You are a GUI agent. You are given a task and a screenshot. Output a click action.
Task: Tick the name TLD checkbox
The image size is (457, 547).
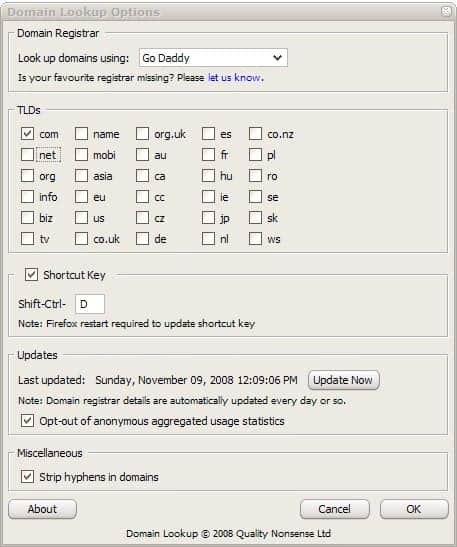pyautogui.click(x=81, y=134)
